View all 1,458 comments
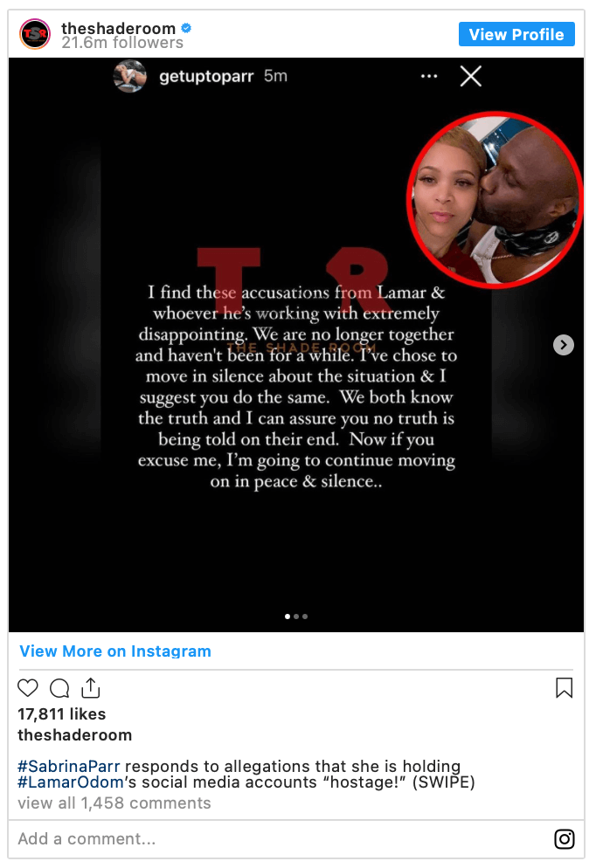This screenshot has width=596, height=868. (114, 803)
